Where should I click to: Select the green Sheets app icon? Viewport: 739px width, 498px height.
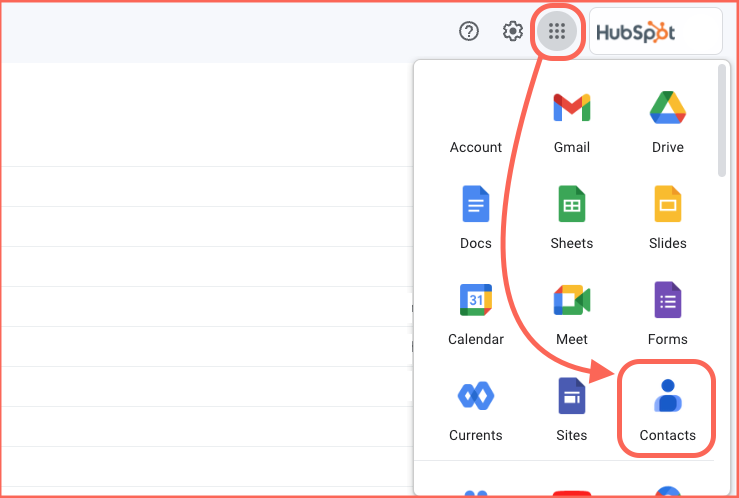pyautogui.click(x=571, y=204)
